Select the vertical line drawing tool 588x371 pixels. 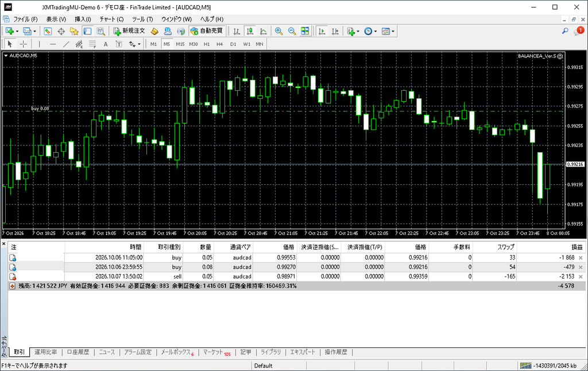[40, 44]
